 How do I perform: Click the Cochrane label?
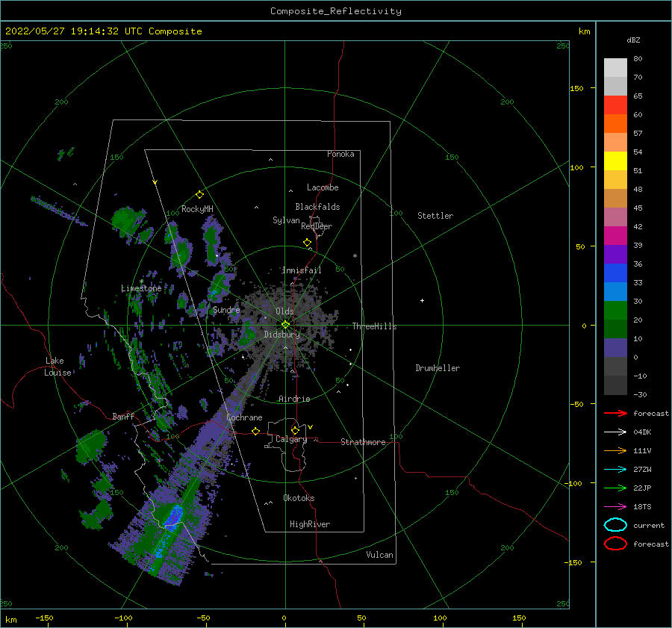[x=244, y=417]
